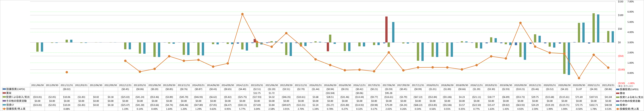Click the 4.92% ratio cell
Screen dimensions: 644x111
click(520, 109)
